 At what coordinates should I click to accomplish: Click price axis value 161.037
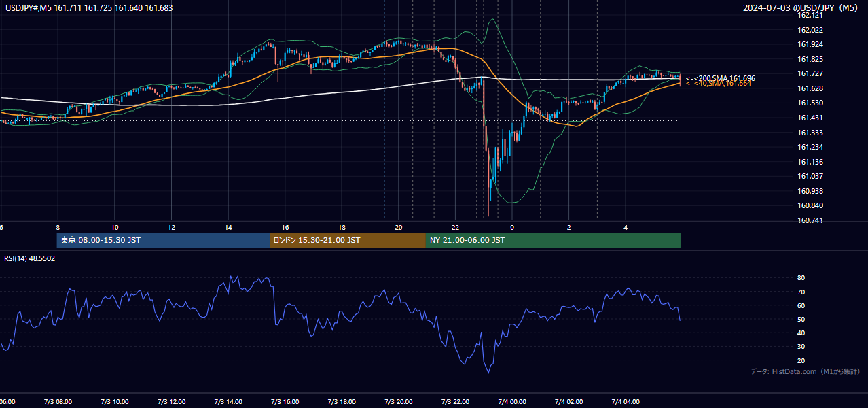(810, 176)
